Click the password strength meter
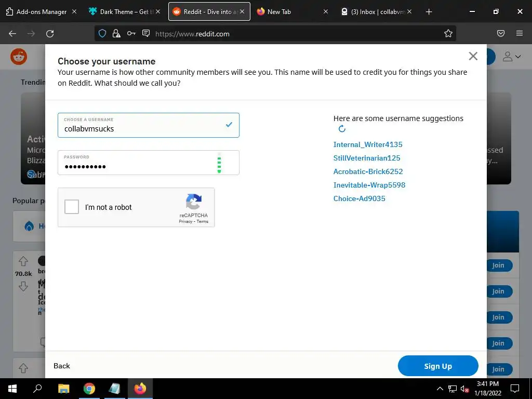This screenshot has width=532, height=399. [x=219, y=163]
